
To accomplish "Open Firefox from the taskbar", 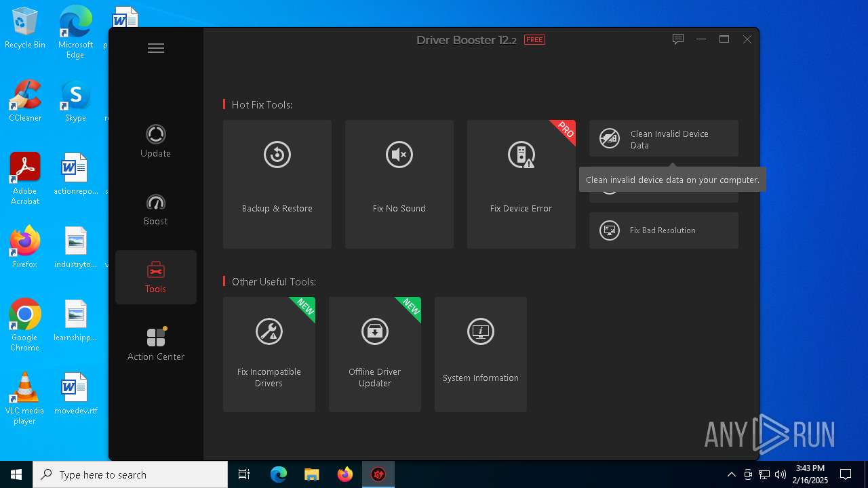I will [345, 474].
